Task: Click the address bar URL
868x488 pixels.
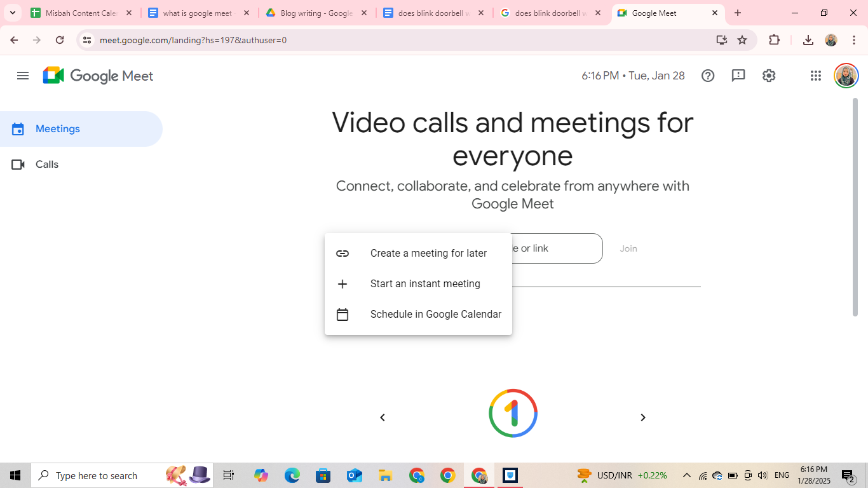Action: 193,40
